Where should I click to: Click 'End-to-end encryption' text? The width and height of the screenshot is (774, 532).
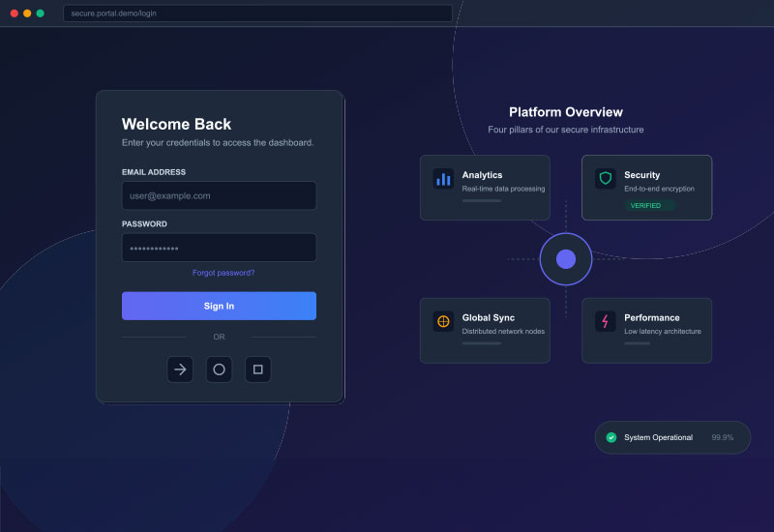click(x=659, y=189)
